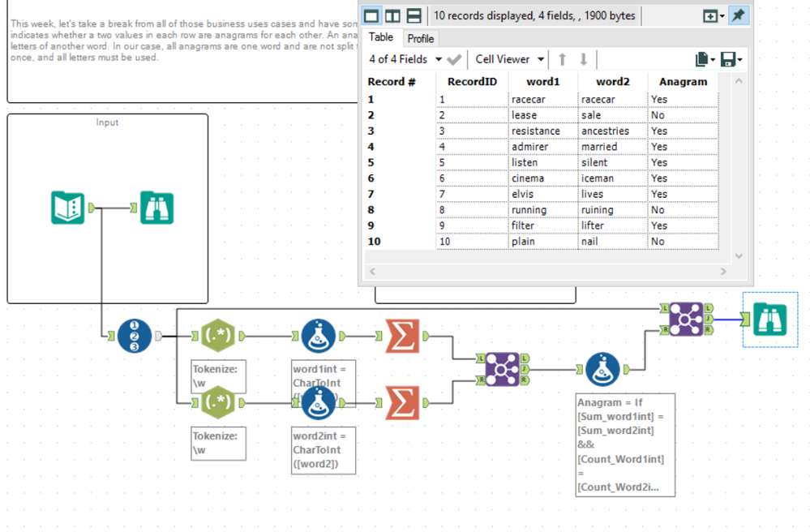Toggle the pin results window icon
The image size is (810, 532).
click(x=738, y=15)
